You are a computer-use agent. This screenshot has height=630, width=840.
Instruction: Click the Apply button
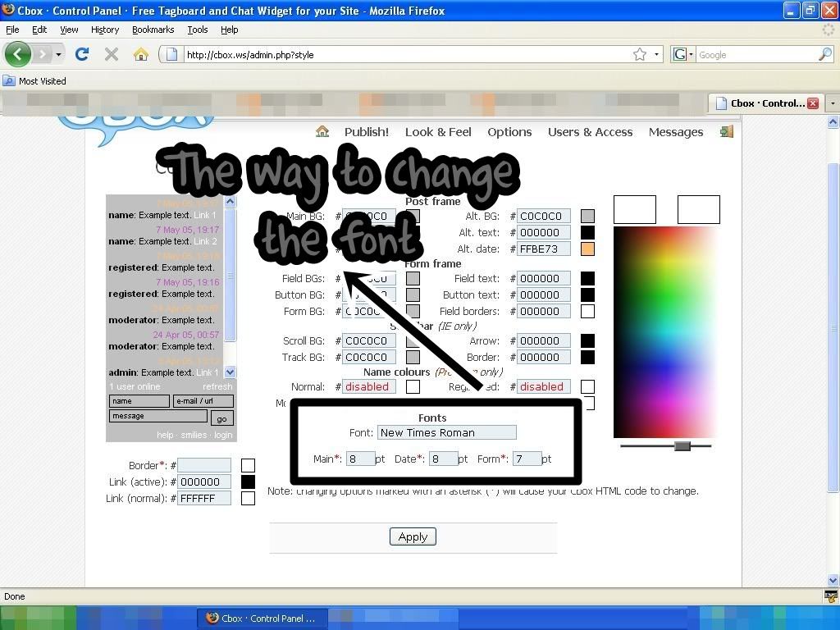click(x=413, y=536)
